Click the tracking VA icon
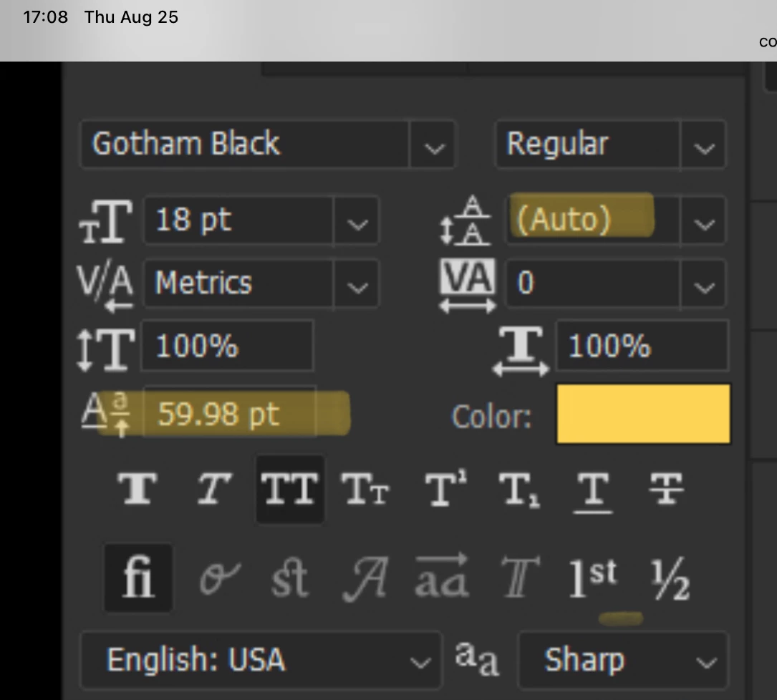The image size is (777, 700). [x=468, y=286]
